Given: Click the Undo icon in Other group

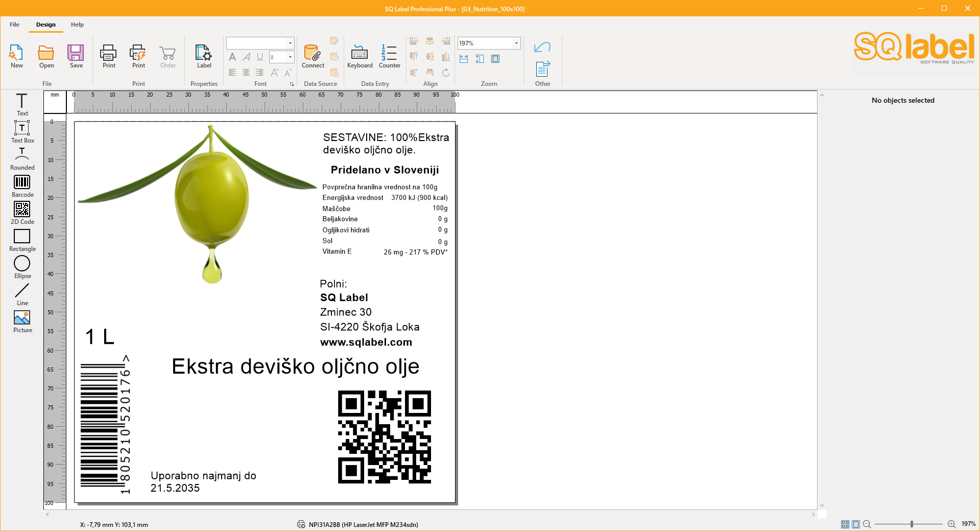Looking at the screenshot, I should click(541, 46).
